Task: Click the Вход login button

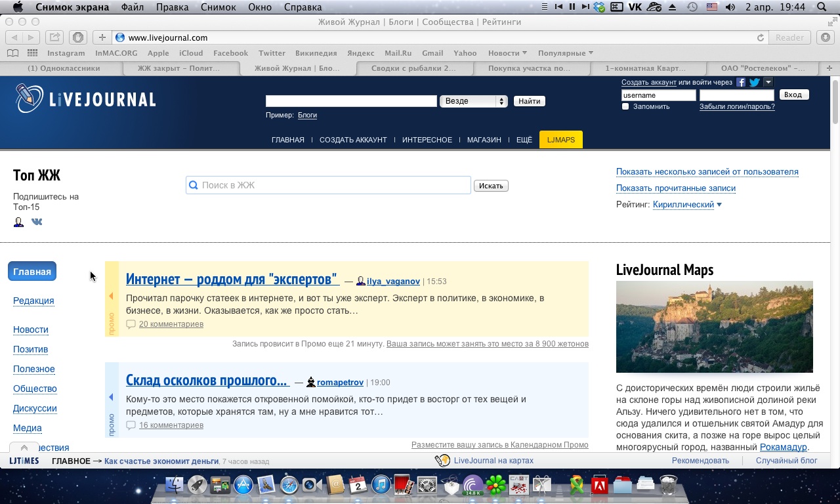Action: [x=793, y=95]
